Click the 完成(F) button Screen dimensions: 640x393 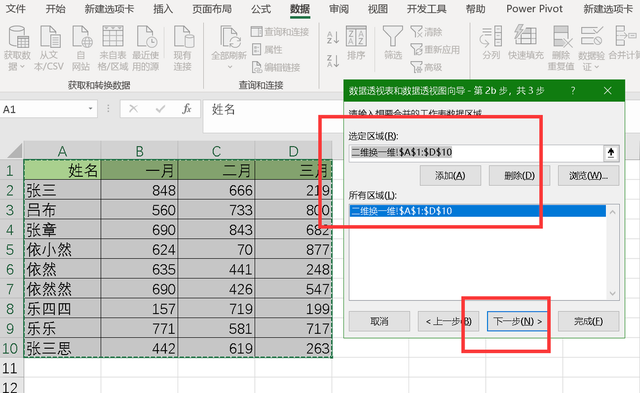pos(588,322)
